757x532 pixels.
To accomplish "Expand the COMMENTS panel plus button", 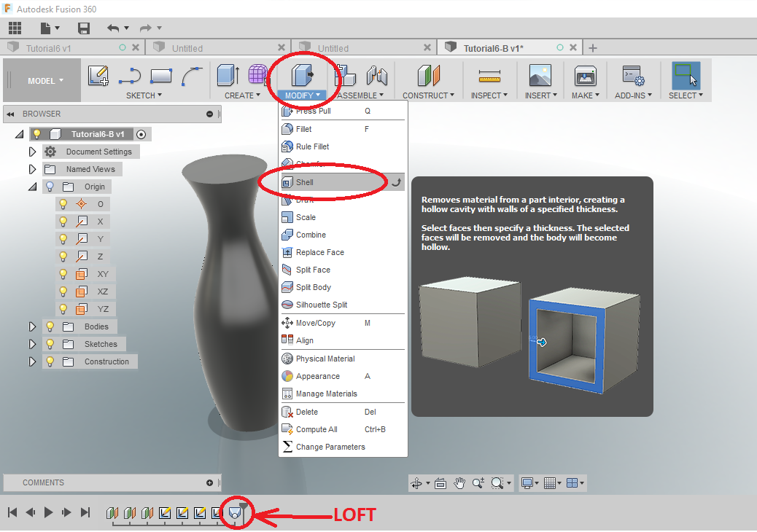I will (x=209, y=482).
